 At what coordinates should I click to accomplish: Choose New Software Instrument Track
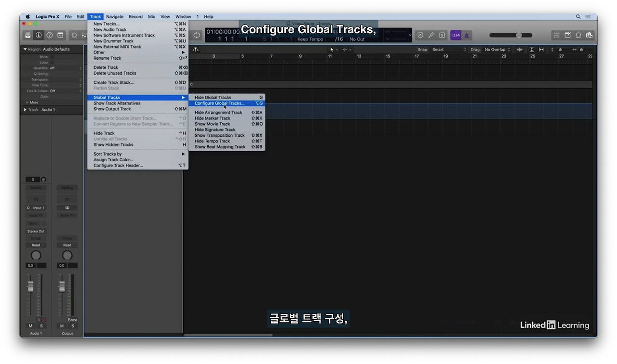tap(138, 35)
